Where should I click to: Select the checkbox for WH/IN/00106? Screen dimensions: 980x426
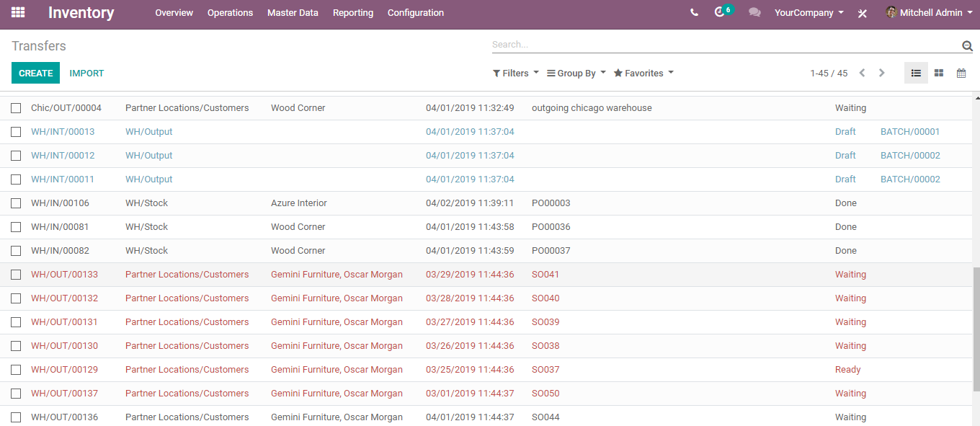[16, 203]
